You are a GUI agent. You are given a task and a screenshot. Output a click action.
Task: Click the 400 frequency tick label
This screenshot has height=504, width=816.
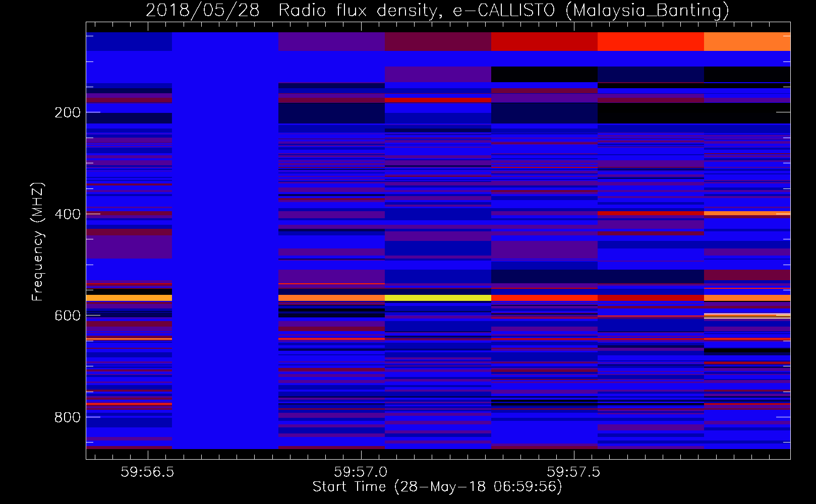click(x=68, y=214)
